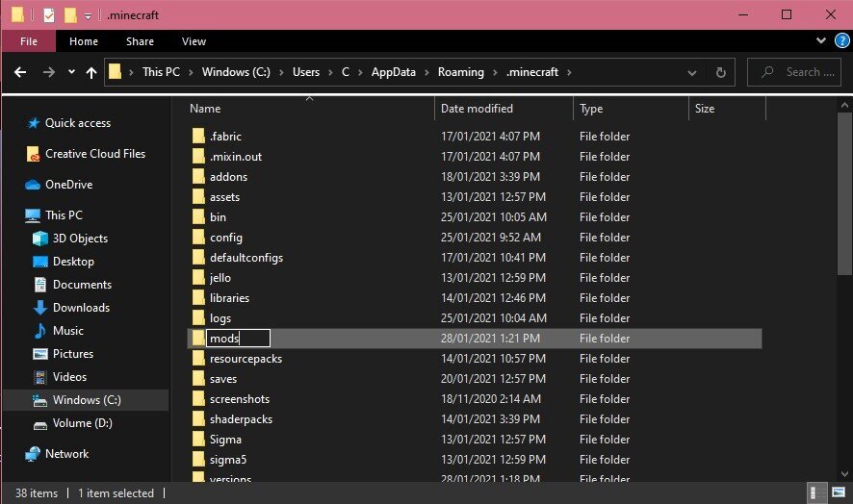This screenshot has width=853, height=504.
Task: Select the resourcepacks folder icon
Action: [198, 359]
